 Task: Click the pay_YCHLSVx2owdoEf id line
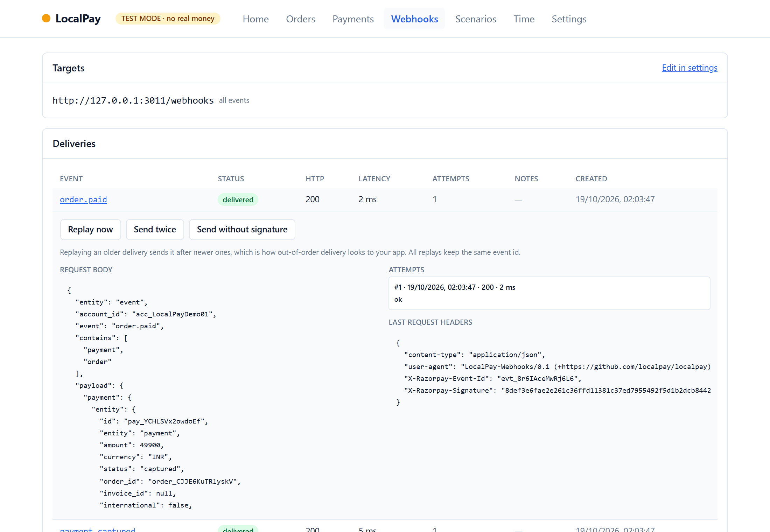154,421
